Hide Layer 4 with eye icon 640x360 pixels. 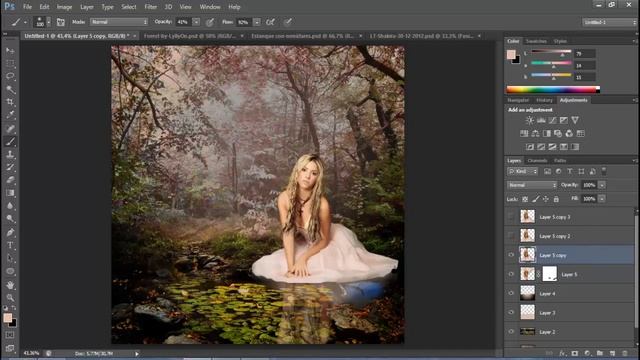[x=511, y=293]
